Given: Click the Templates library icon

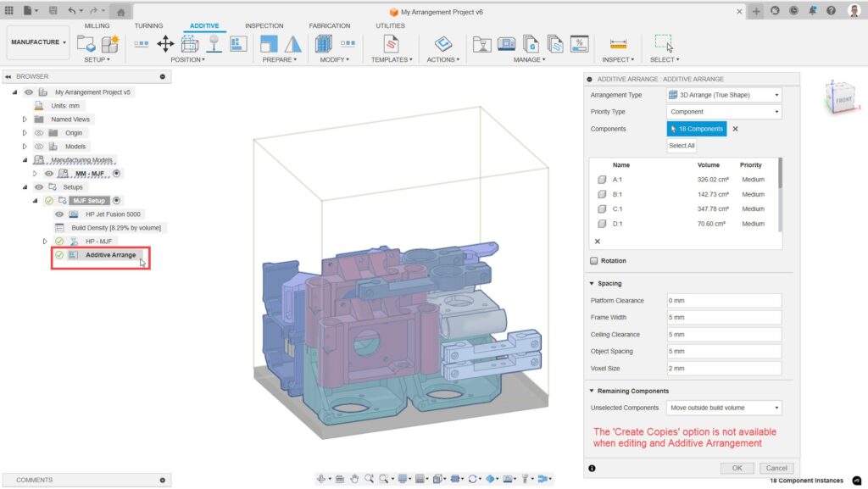Looking at the screenshot, I should coord(392,44).
